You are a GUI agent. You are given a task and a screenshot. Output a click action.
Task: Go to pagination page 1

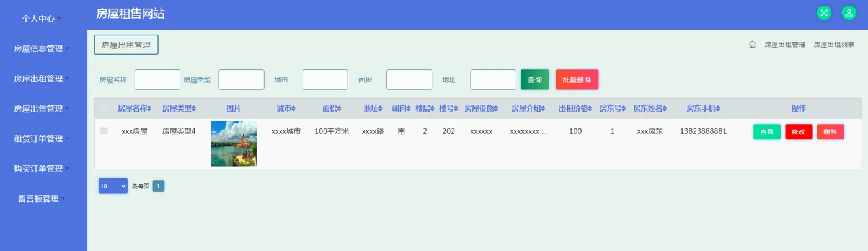(159, 186)
